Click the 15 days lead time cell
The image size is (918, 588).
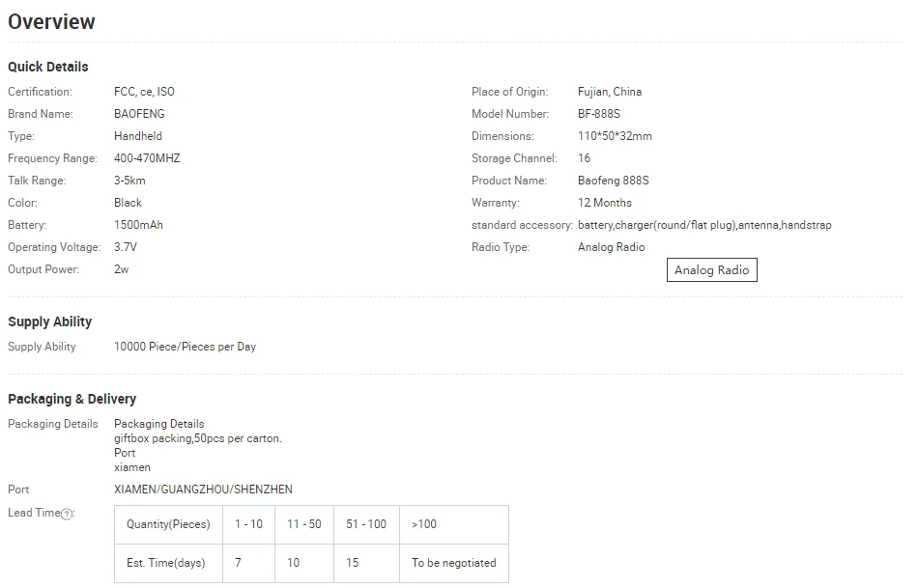[366, 563]
